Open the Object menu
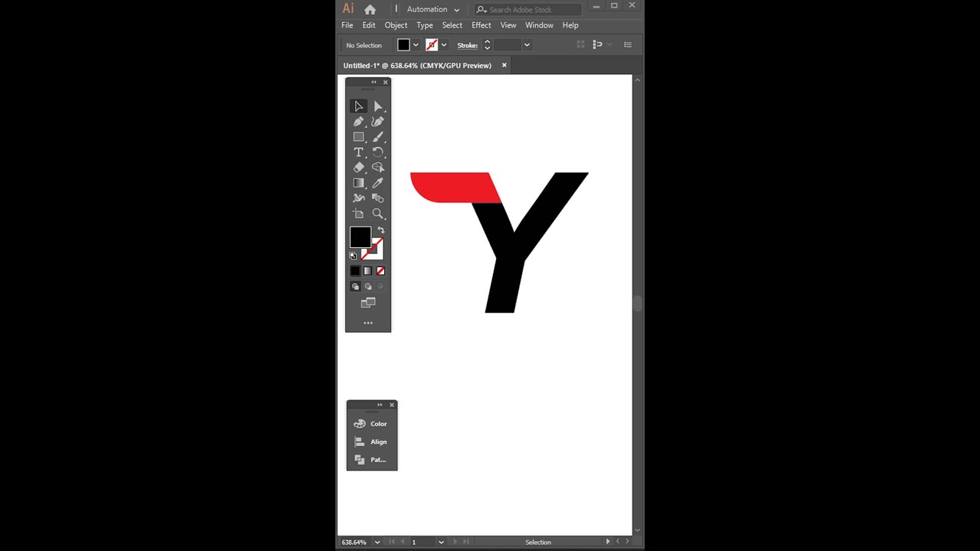This screenshot has height=551, width=980. (x=396, y=25)
